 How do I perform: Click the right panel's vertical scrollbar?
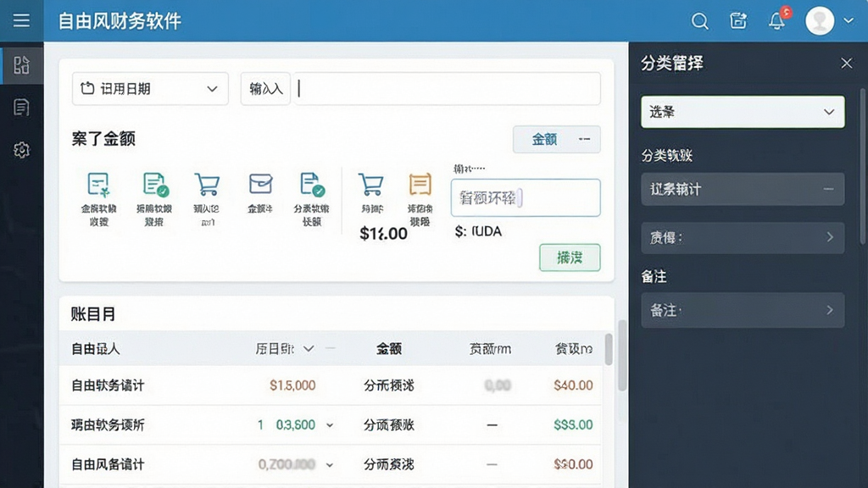[x=862, y=166]
